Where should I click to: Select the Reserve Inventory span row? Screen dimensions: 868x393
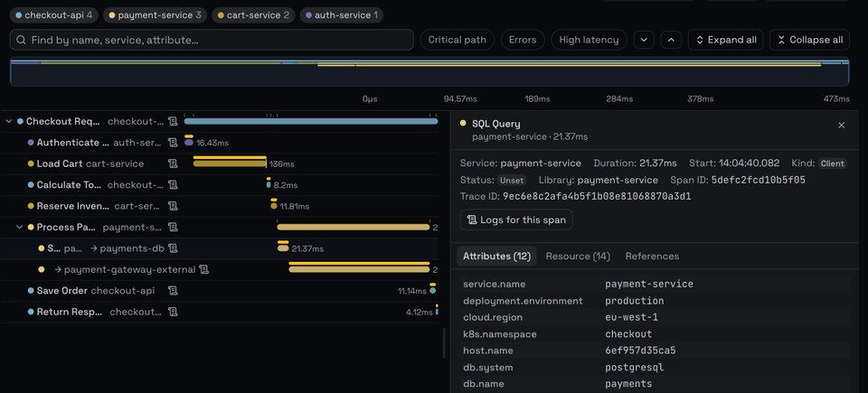tap(219, 206)
